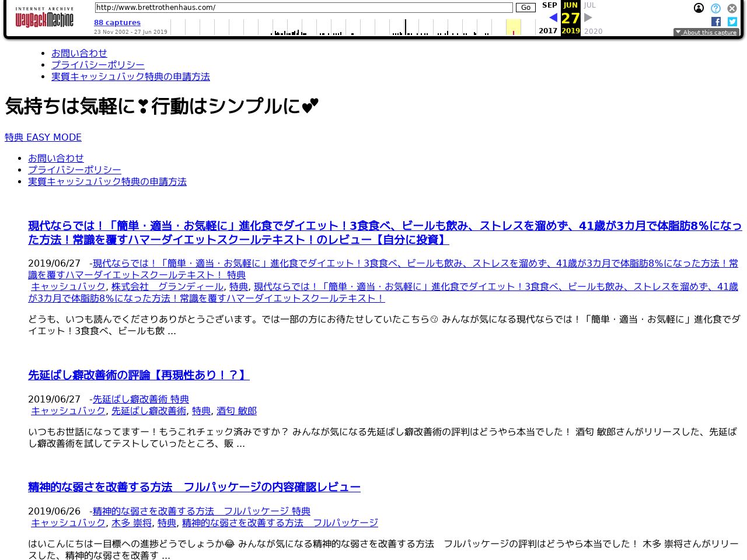Share capture on Facebook
The height and width of the screenshot is (560, 747).
[x=716, y=22]
